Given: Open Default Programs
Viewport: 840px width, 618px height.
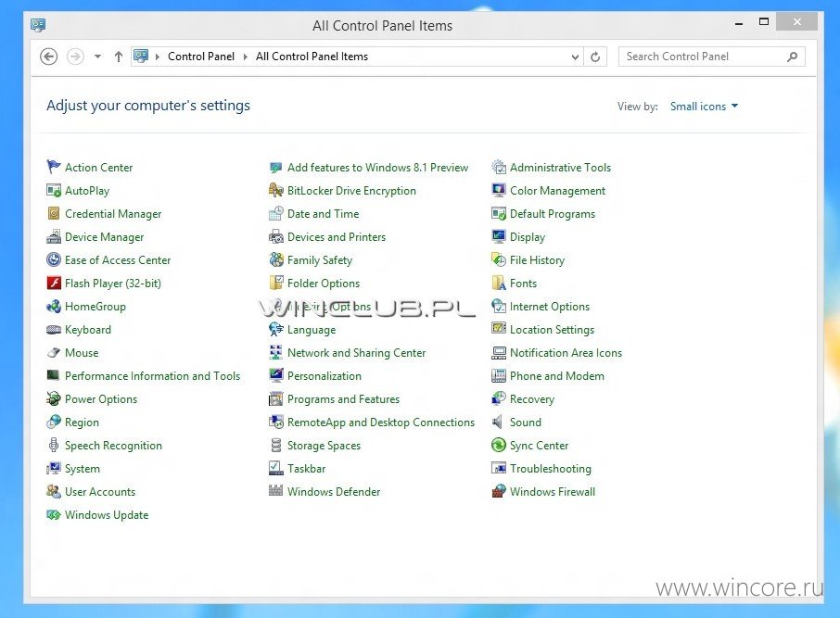Looking at the screenshot, I should pos(553,214).
